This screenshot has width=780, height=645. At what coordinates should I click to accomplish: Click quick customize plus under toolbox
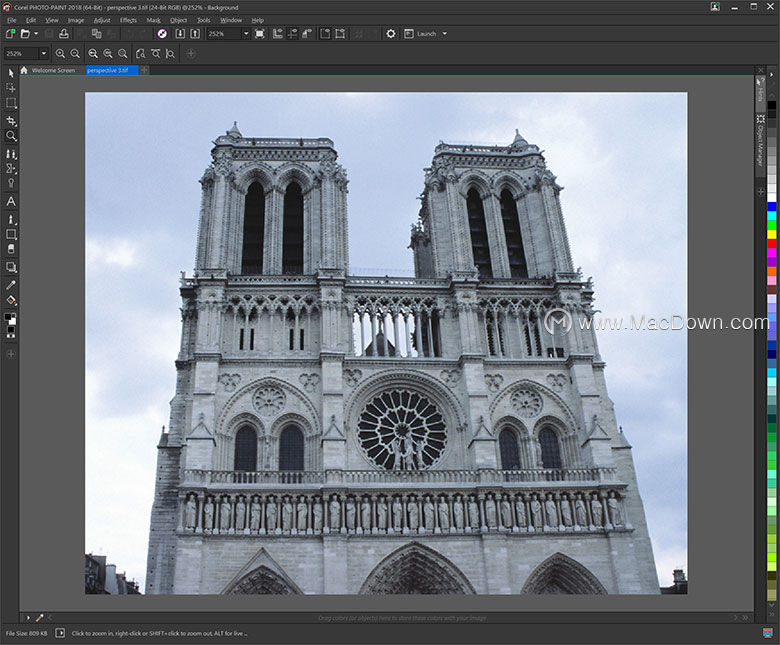click(x=11, y=354)
